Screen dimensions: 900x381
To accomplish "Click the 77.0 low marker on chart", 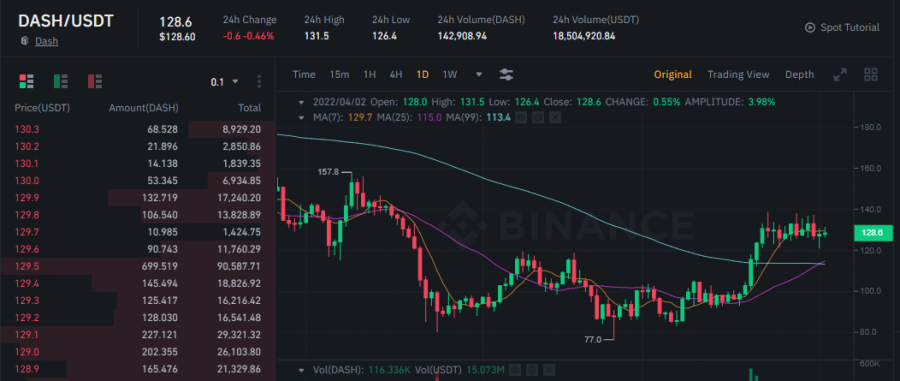I will [x=593, y=339].
